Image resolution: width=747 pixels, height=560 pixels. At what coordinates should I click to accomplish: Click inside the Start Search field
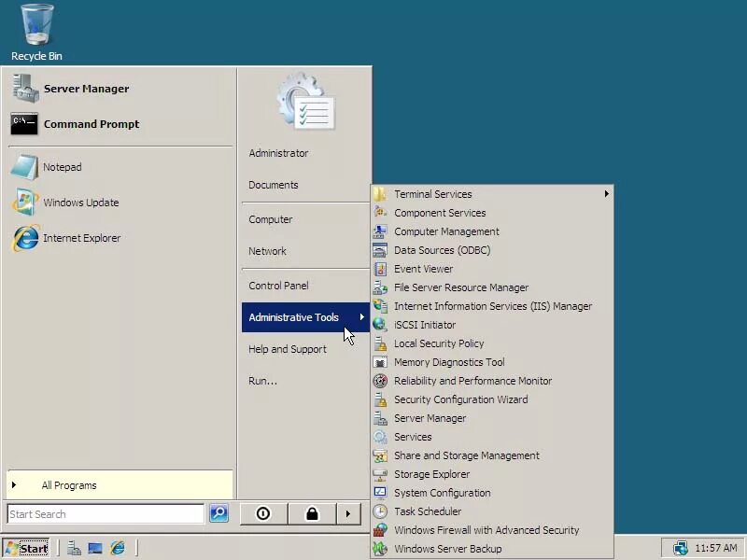(x=106, y=514)
